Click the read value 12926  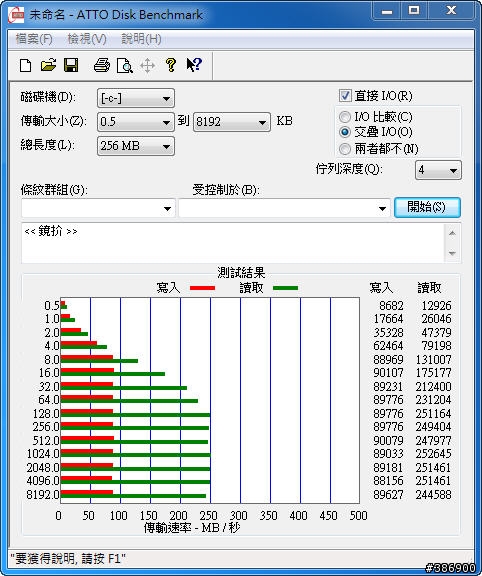tap(436, 306)
